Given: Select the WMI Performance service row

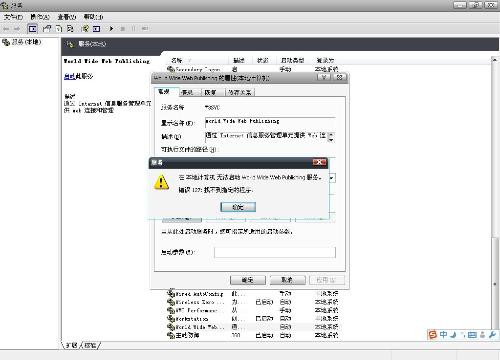Looking at the screenshot, I should point(253,310).
